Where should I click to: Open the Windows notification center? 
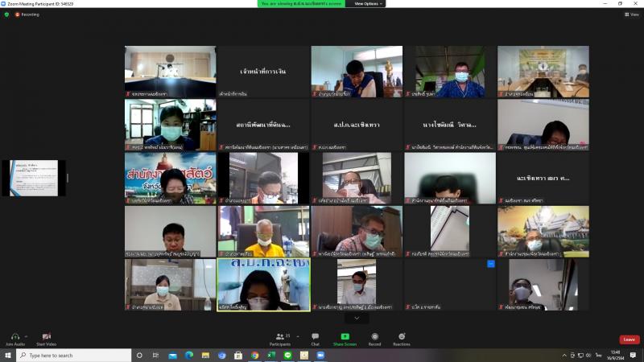pos(634,355)
